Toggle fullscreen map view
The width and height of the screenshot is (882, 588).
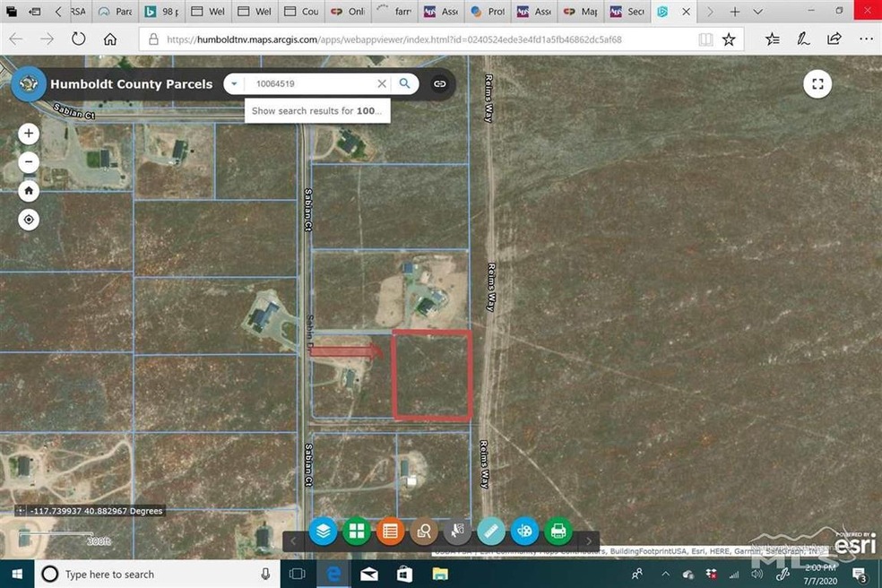(817, 83)
